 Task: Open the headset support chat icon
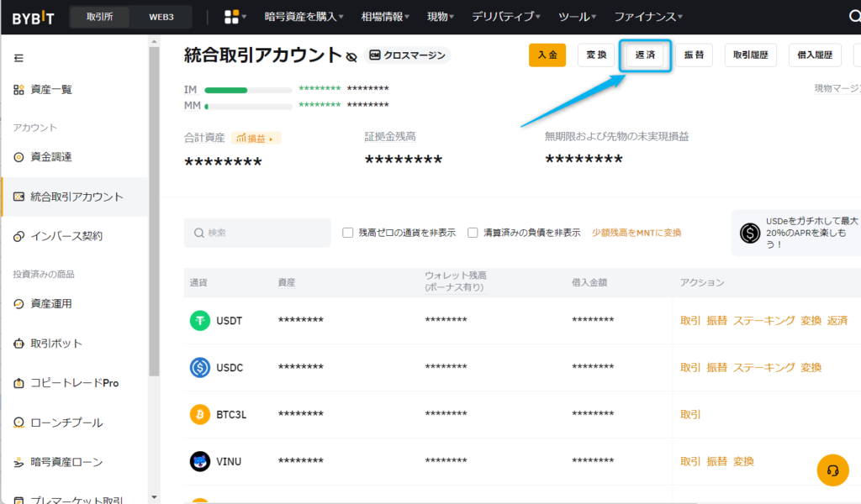click(x=832, y=470)
